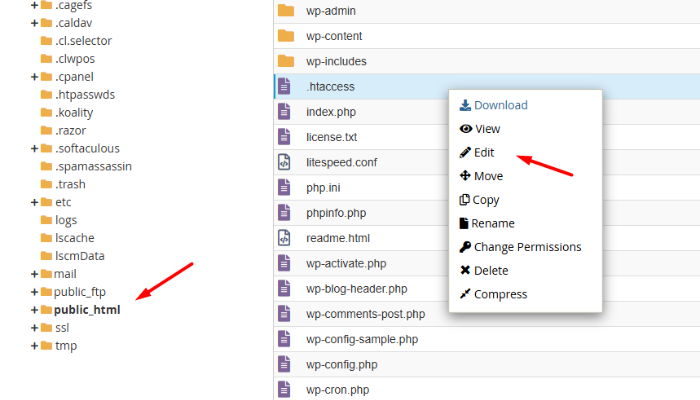
Task: Click the public_html folder icon in tree
Action: pos(46,310)
